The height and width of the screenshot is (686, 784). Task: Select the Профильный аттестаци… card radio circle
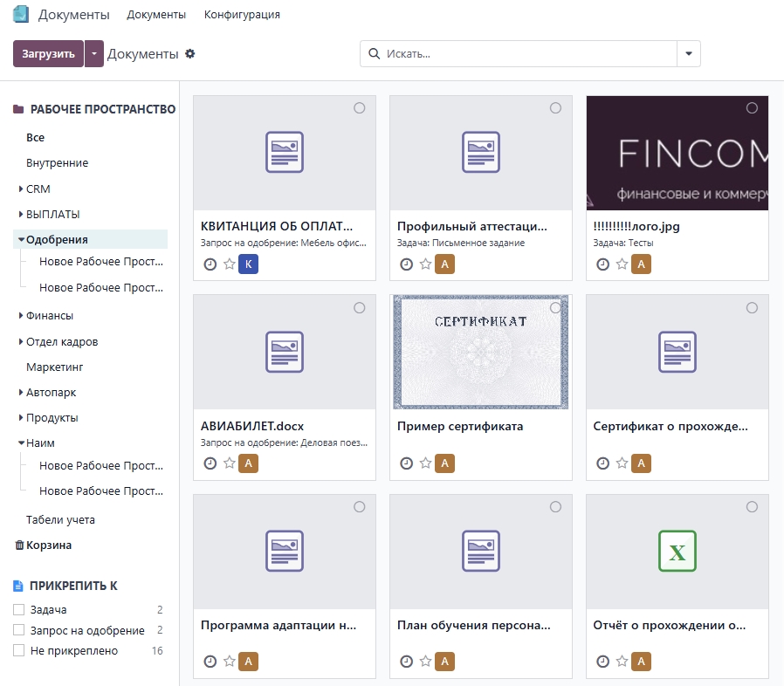click(555, 108)
